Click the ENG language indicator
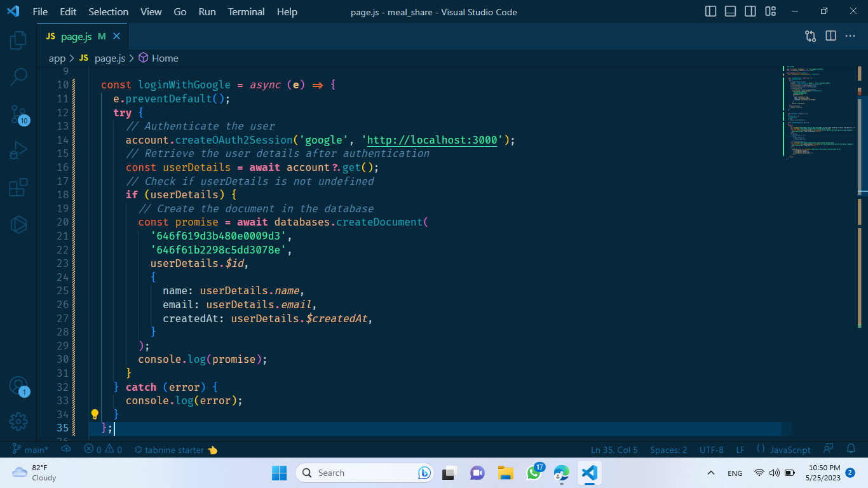 pos(735,473)
